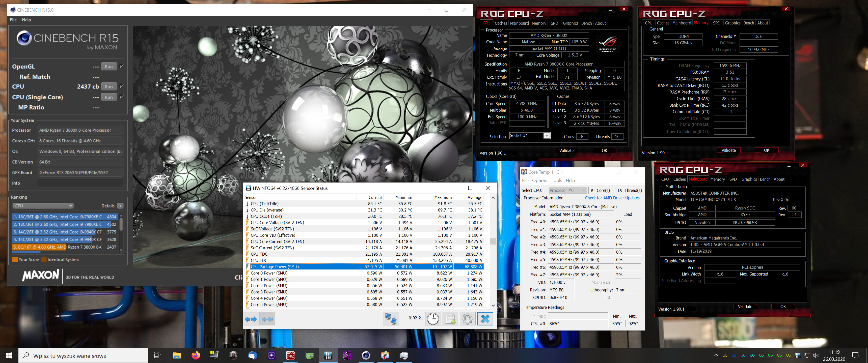The height and width of the screenshot is (363, 868).
Task: Launch Firefox from the taskbar
Action: [x=196, y=356]
